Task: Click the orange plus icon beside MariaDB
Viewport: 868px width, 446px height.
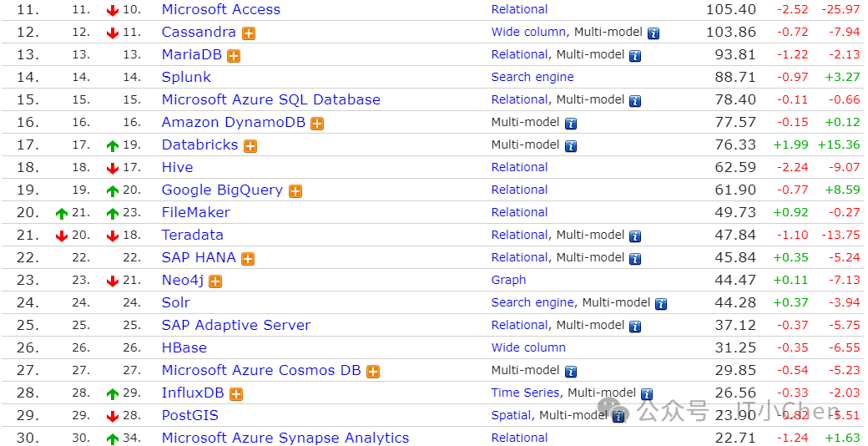Action: coord(234,56)
